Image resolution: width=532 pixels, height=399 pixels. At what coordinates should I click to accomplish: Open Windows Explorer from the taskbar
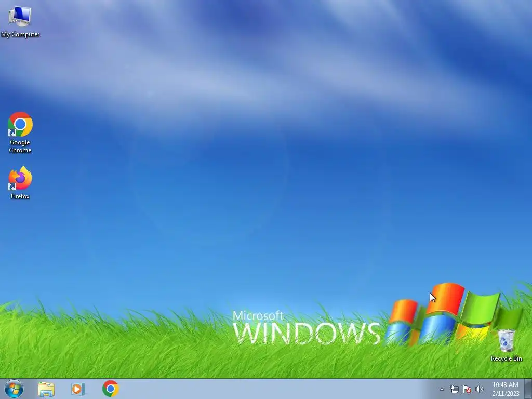pos(46,389)
